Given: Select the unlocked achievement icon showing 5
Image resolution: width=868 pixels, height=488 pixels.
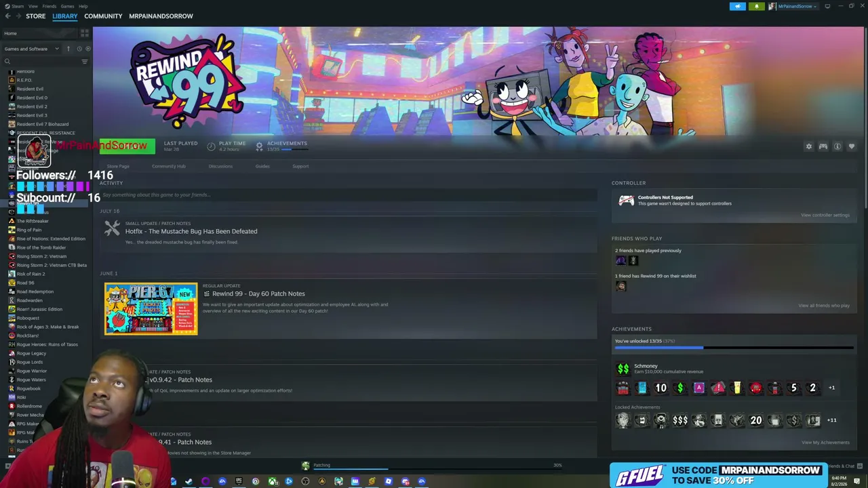Looking at the screenshot, I should [x=793, y=388].
